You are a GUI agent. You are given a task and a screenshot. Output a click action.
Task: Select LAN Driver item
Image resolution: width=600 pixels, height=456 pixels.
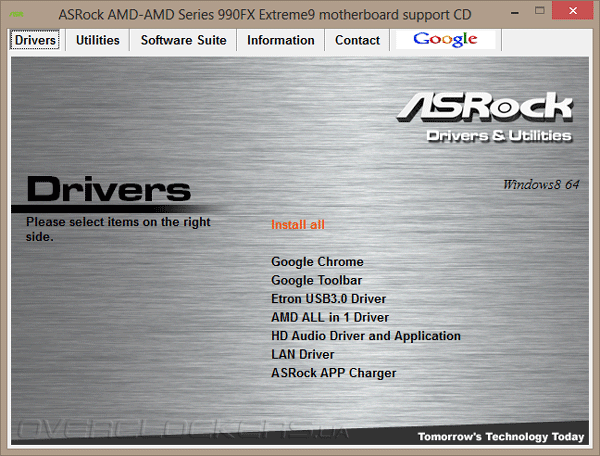(303, 354)
